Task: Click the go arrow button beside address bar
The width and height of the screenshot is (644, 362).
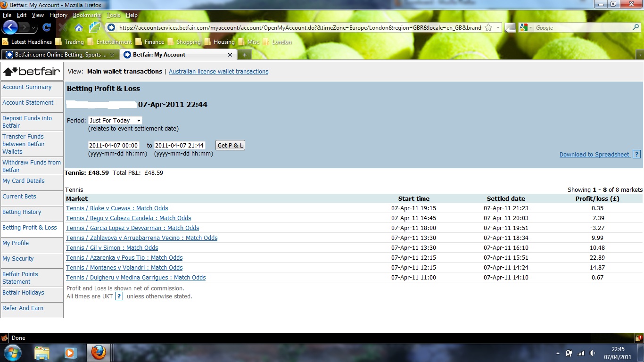Action: point(510,28)
